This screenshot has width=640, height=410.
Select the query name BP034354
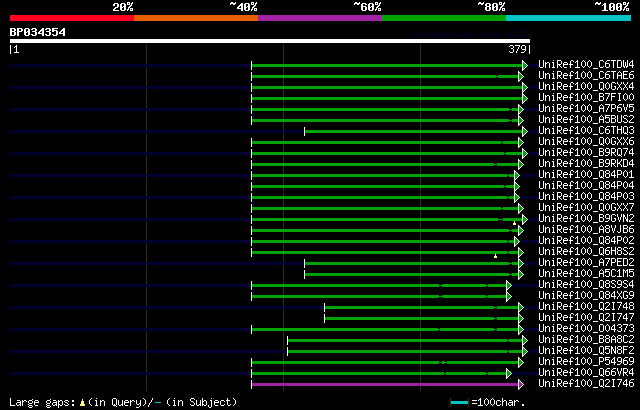(38, 32)
